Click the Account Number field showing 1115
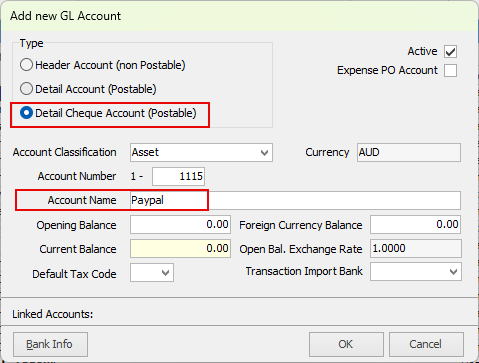The width and height of the screenshot is (479, 363). [x=179, y=176]
